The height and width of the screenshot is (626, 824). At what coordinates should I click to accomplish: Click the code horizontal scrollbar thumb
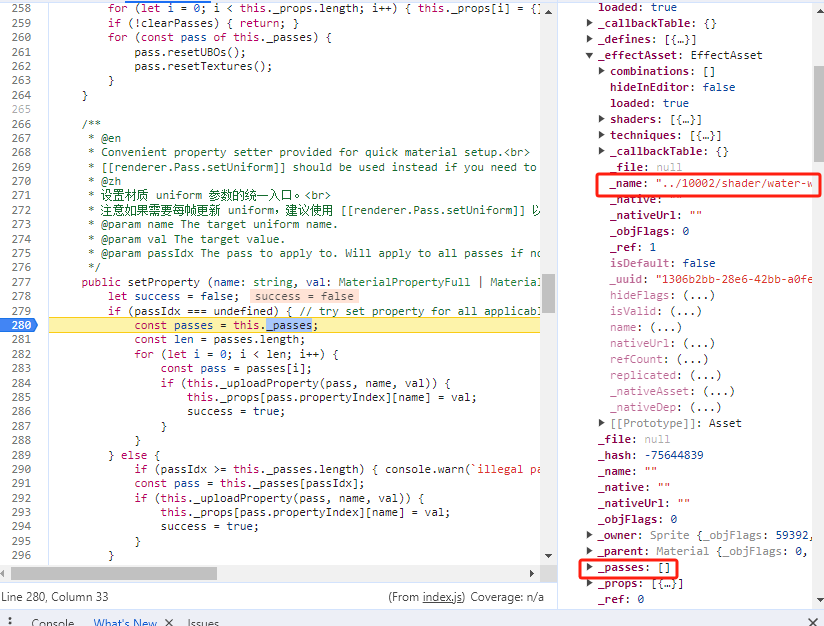114,573
